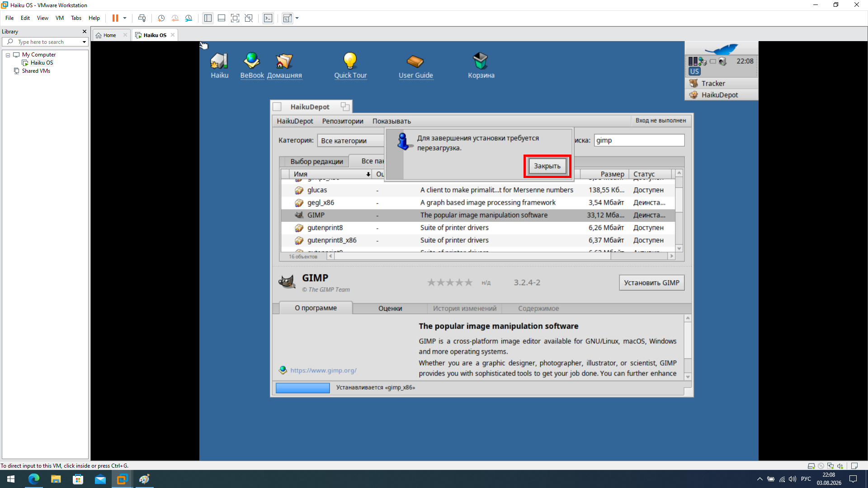Click the package list vertical scrollbar

pyautogui.click(x=679, y=211)
